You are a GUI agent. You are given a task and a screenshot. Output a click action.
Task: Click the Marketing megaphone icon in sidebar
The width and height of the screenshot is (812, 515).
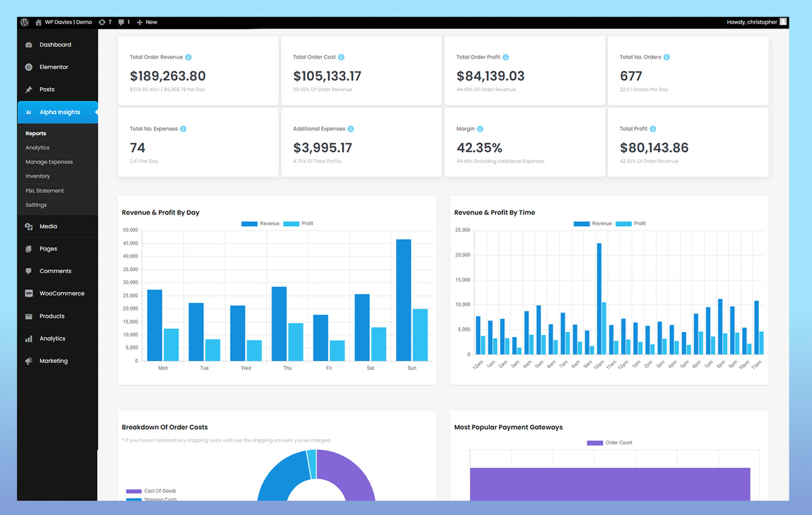click(x=29, y=361)
